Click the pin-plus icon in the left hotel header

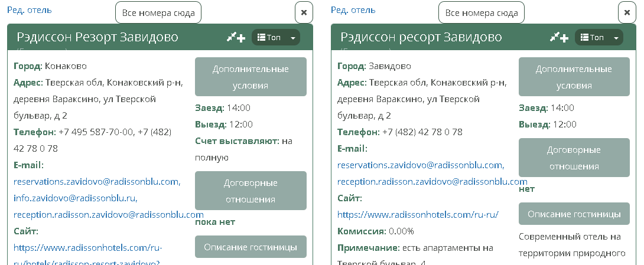[236, 38]
